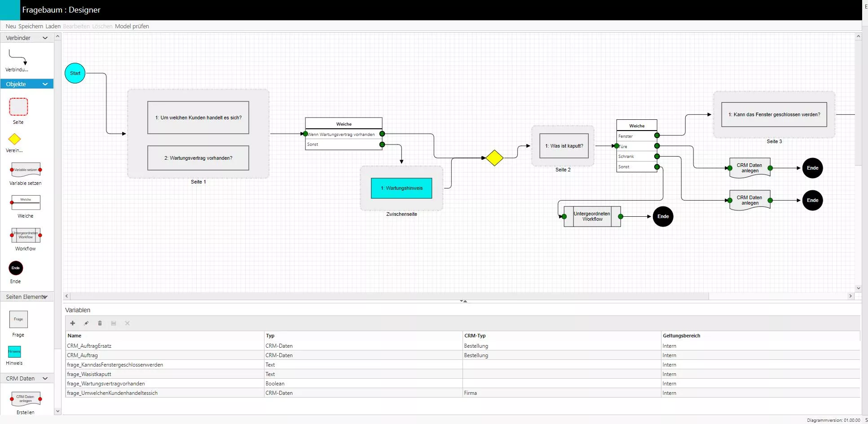The height and width of the screenshot is (424, 868).
Task: Pick the Workflow object icon
Action: [x=26, y=235]
